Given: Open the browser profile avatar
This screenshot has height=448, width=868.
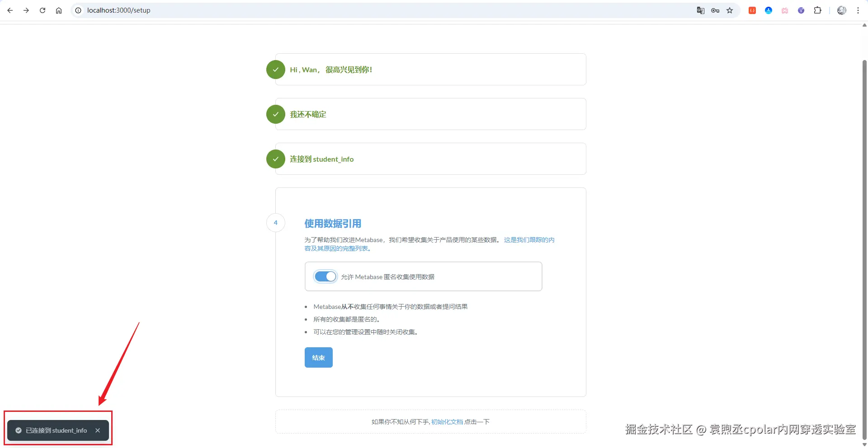Looking at the screenshot, I should (842, 10).
